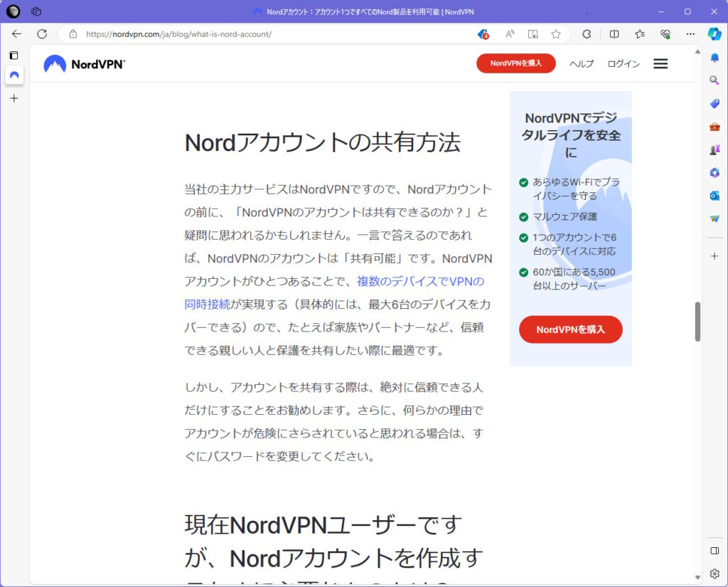Start Read aloud for this page

(510, 34)
